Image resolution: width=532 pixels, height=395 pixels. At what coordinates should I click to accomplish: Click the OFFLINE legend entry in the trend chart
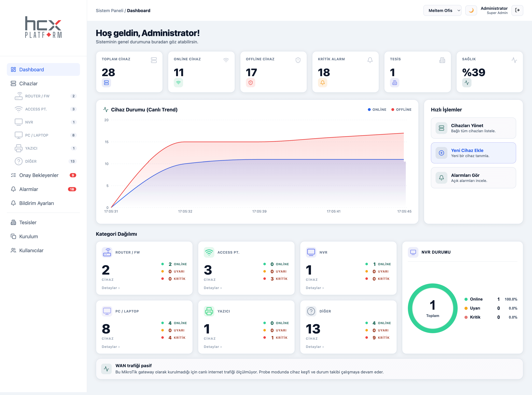(401, 110)
